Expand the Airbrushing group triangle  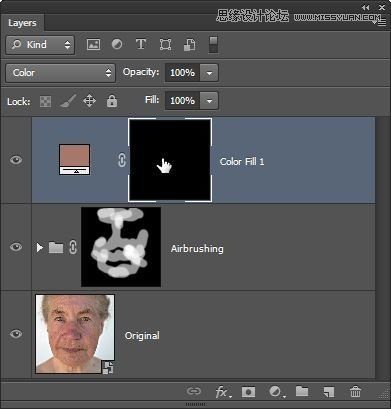tap(40, 247)
